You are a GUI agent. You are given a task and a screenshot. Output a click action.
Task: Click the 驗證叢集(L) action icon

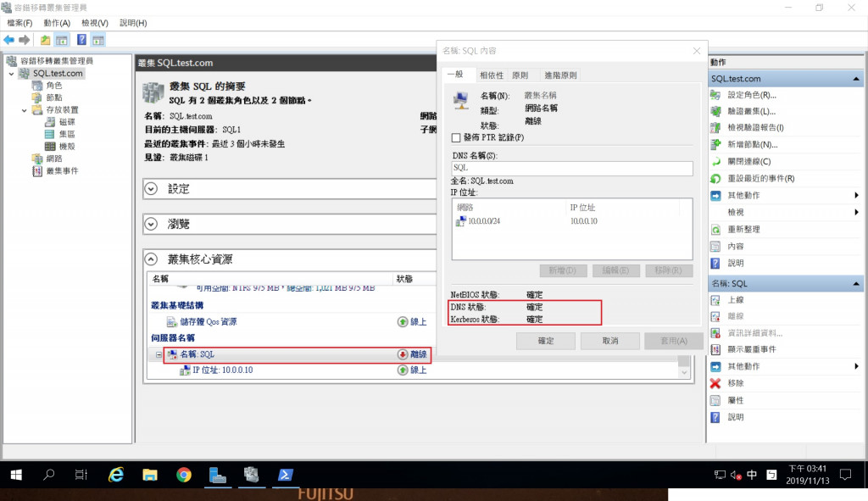715,111
